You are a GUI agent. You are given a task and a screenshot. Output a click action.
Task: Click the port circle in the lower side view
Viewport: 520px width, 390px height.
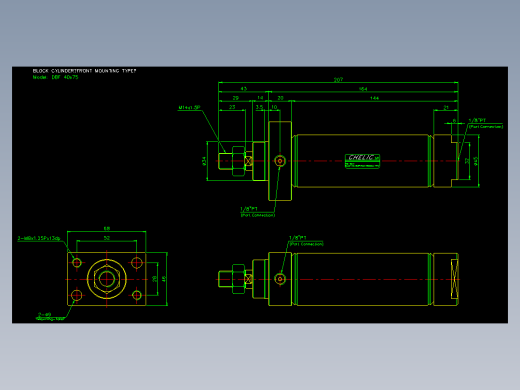[x=280, y=279]
